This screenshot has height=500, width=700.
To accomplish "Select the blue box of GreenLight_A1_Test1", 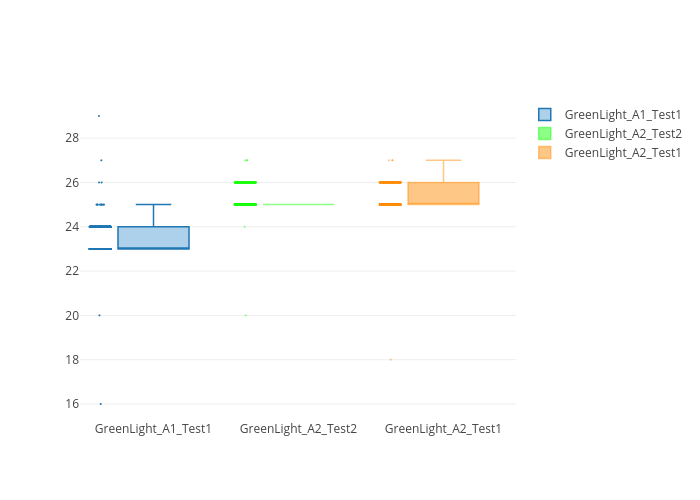I will 153,237.
